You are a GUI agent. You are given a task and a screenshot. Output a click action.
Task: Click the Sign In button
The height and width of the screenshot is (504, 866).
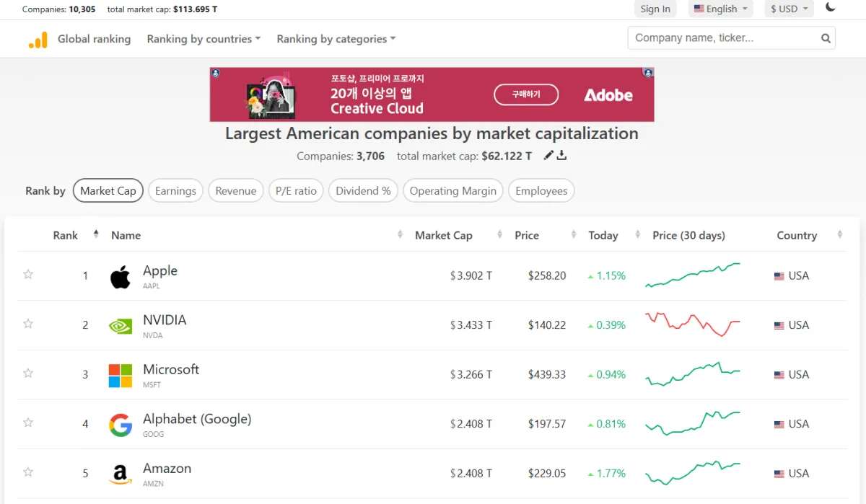[x=655, y=9]
